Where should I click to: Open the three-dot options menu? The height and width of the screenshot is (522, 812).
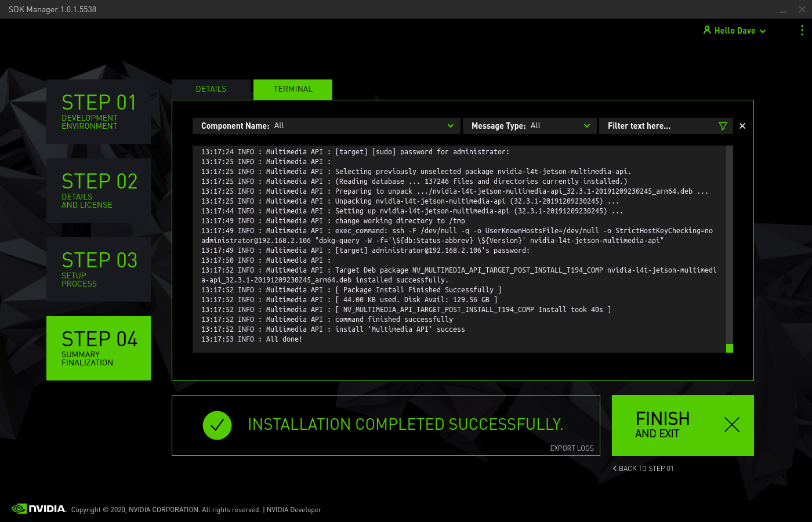(x=802, y=30)
